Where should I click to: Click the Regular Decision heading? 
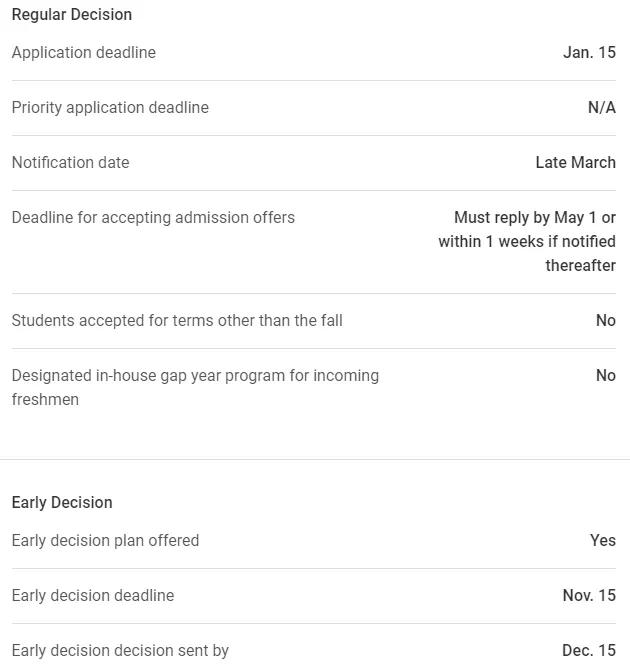(72, 15)
